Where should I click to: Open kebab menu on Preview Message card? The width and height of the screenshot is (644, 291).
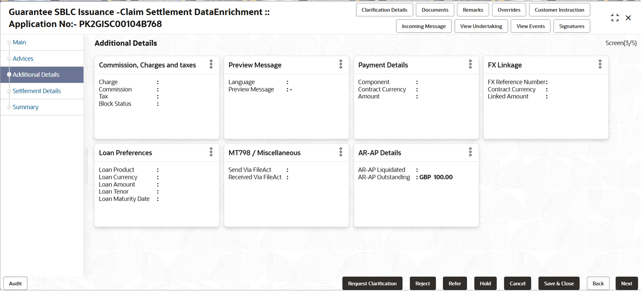(341, 64)
